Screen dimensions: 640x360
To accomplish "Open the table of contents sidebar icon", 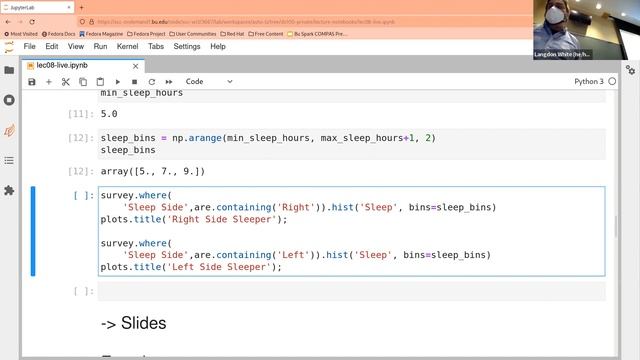I will click(x=9, y=160).
